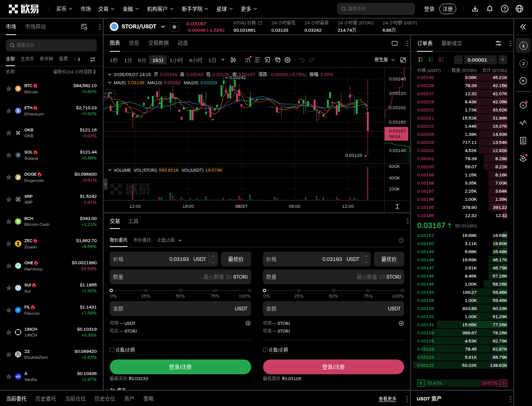Open the 交易 top navigation dropdown
532x406 pixels.
pos(106,8)
